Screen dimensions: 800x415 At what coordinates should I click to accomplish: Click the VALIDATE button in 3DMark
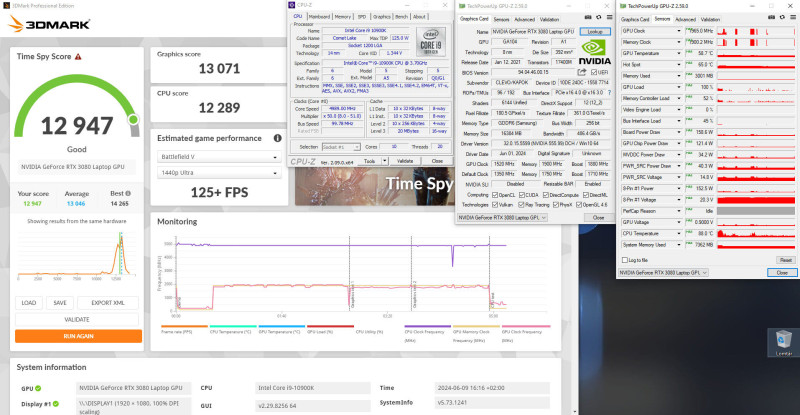[77, 319]
